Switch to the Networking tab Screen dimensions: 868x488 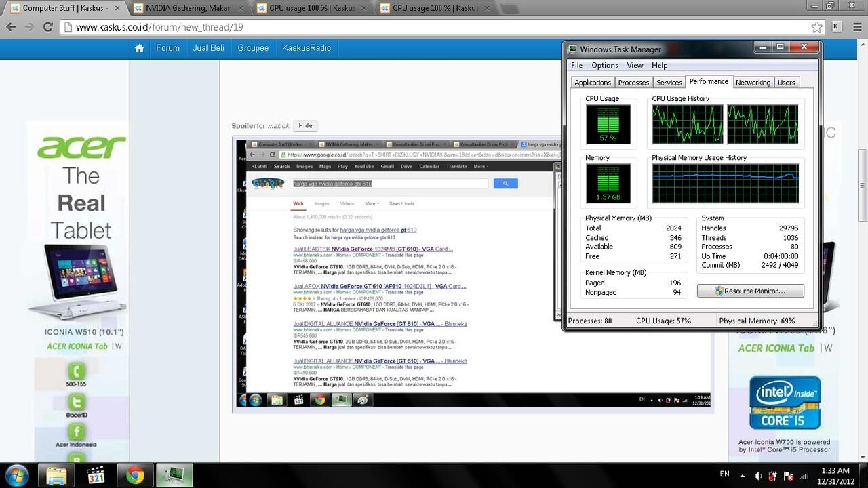click(753, 83)
